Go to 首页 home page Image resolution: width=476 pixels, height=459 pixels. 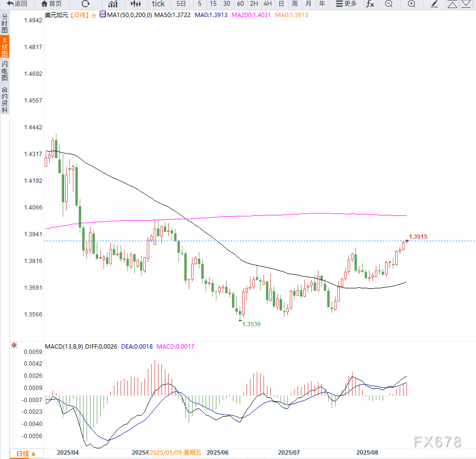coord(52,4)
